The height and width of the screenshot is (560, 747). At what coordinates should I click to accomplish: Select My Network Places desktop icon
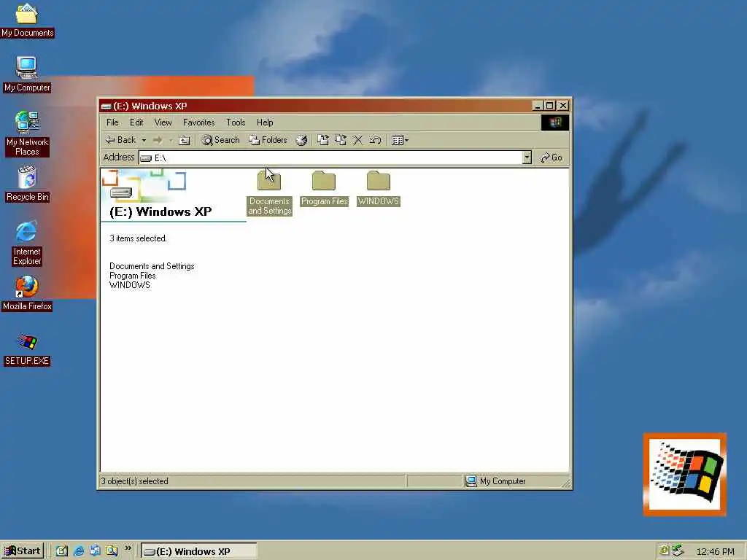click(x=27, y=134)
